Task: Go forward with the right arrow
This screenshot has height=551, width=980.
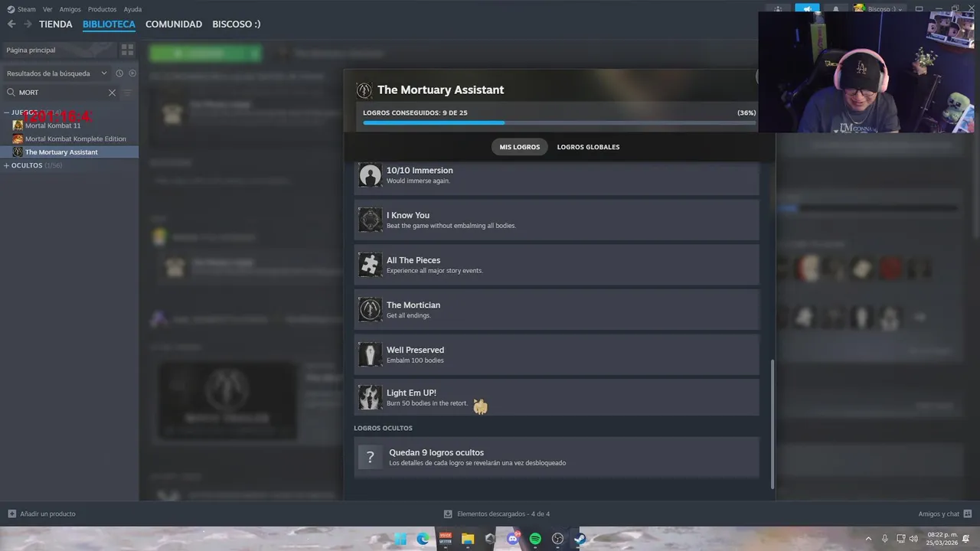Action: pyautogui.click(x=28, y=24)
